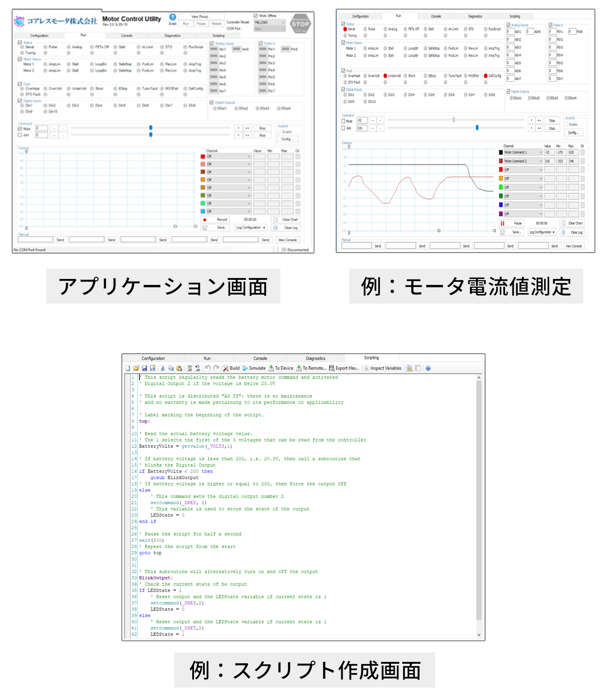Open the Motor Command 2 channel dropdown
The image size is (607, 700).
tap(523, 161)
